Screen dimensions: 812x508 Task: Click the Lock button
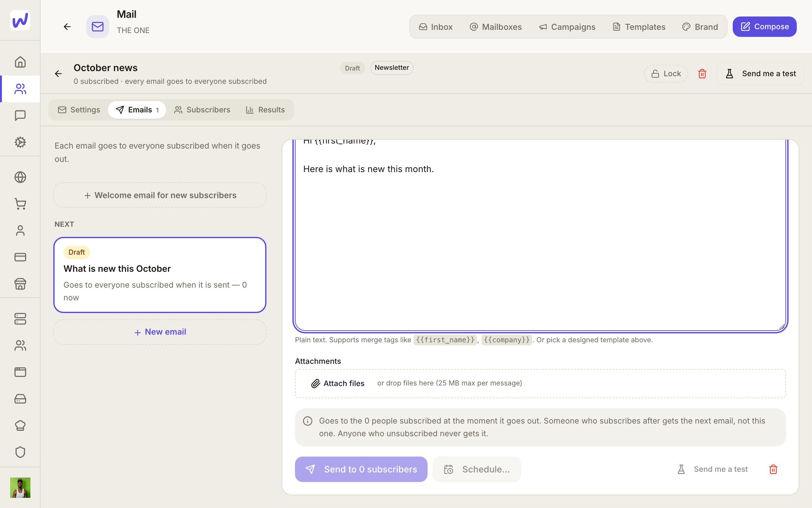[666, 74]
